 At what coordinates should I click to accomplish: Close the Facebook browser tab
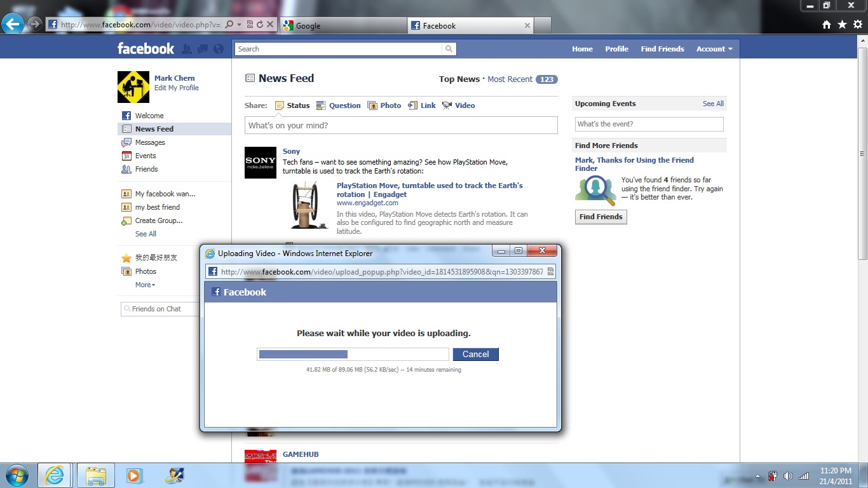tap(527, 25)
